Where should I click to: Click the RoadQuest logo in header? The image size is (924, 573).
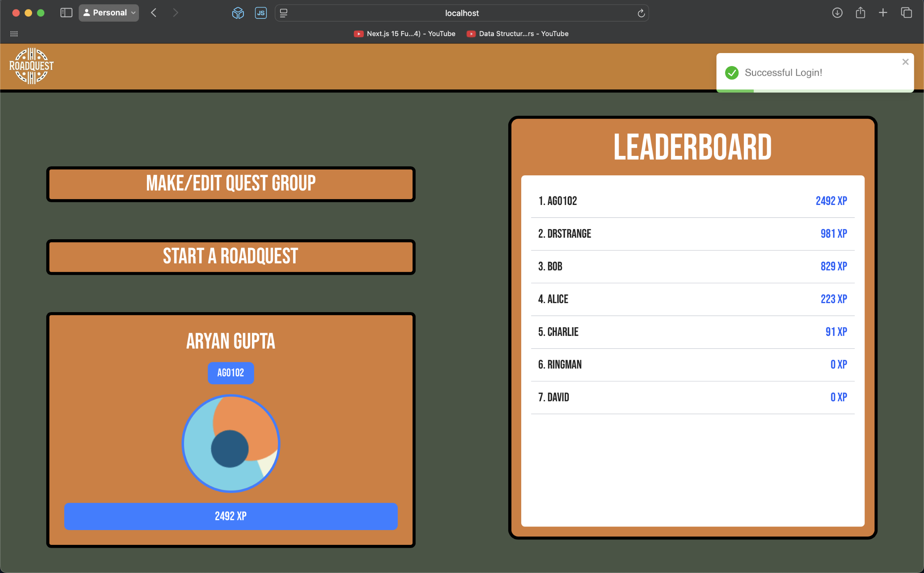coord(31,66)
